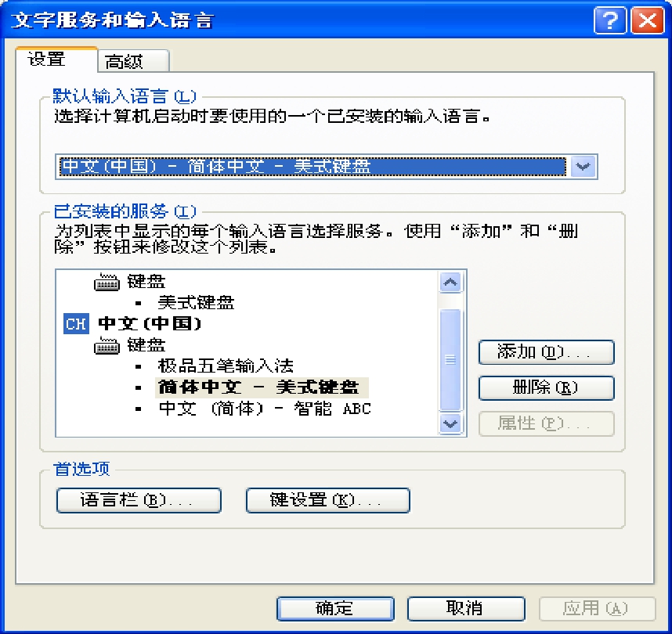
Task: Select 简体中文 - 美式键盘 list entry
Action: 262,387
